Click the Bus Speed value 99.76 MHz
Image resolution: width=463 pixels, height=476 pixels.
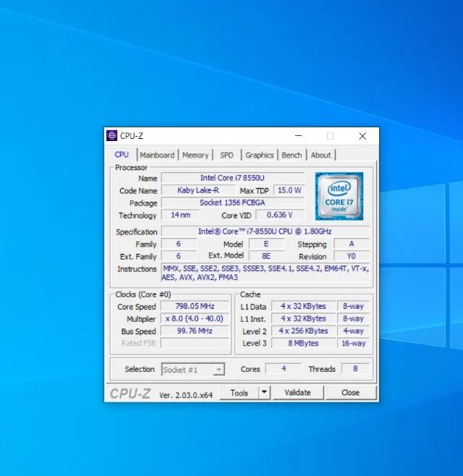[195, 331]
